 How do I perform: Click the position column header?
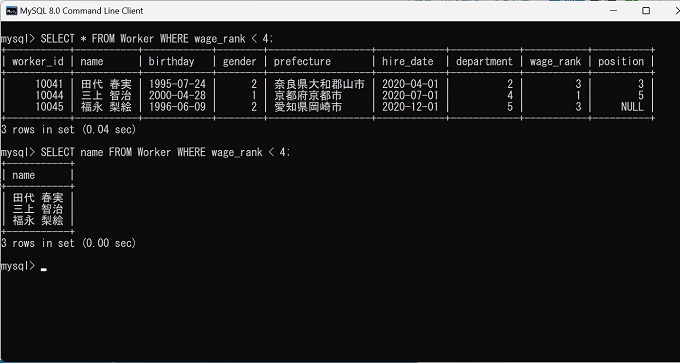[621, 62]
